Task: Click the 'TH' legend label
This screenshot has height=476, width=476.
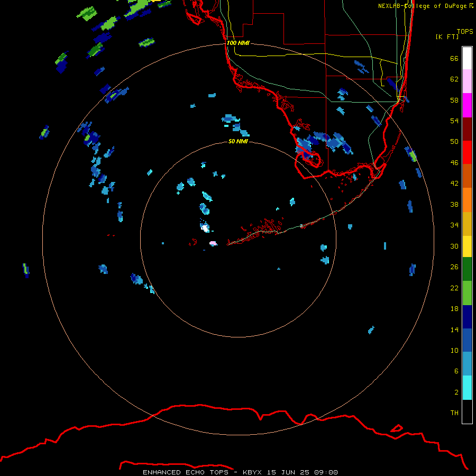Action: pos(454,413)
